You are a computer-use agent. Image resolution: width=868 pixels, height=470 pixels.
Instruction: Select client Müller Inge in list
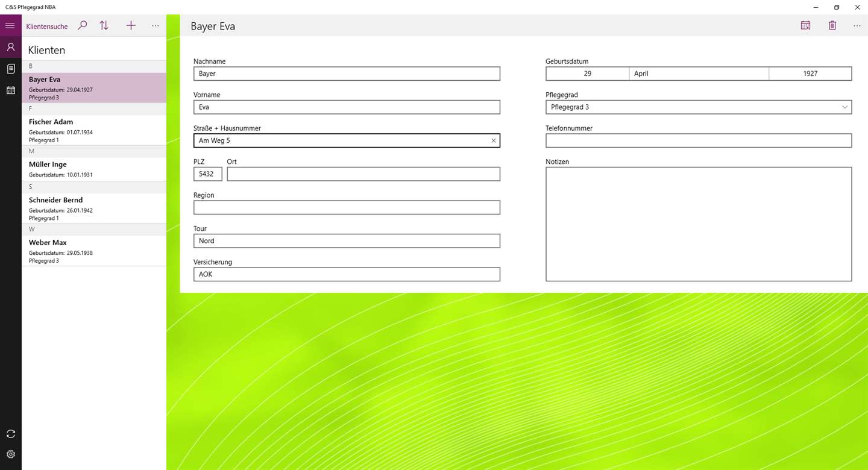[x=94, y=169]
